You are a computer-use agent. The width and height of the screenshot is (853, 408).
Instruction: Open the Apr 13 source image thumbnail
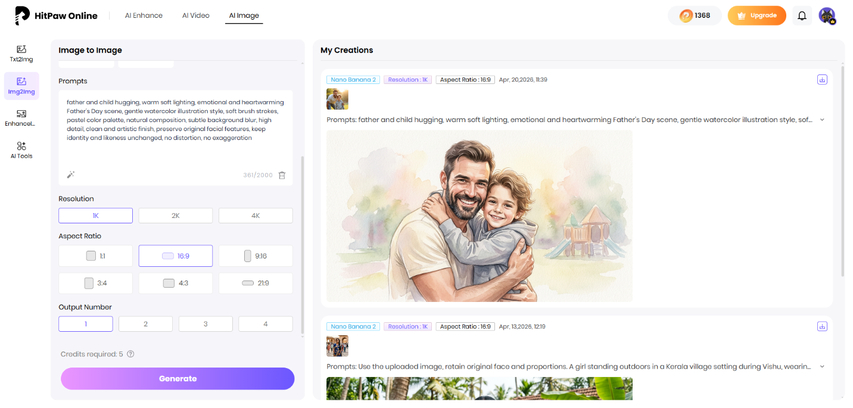click(337, 346)
